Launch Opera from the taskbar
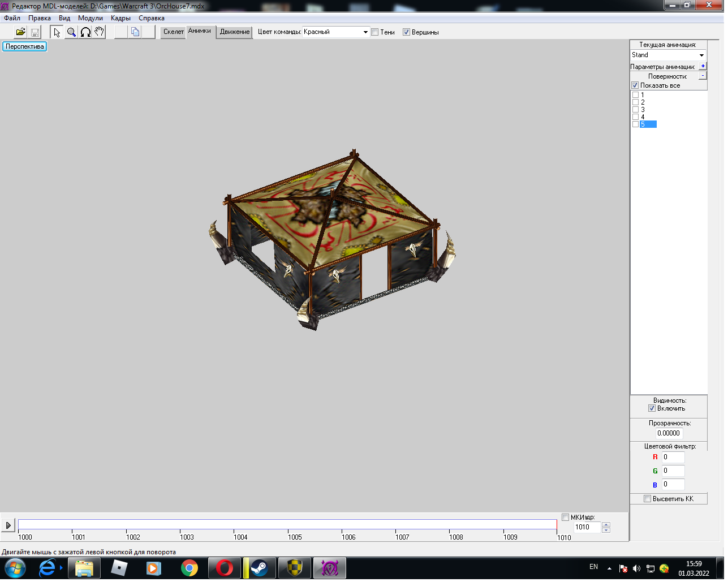 tap(225, 568)
